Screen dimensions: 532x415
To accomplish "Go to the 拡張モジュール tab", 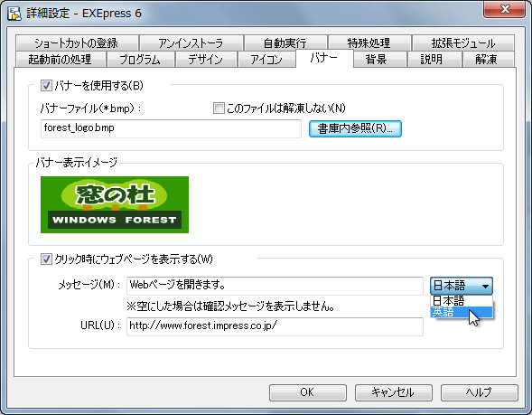I will tap(463, 42).
